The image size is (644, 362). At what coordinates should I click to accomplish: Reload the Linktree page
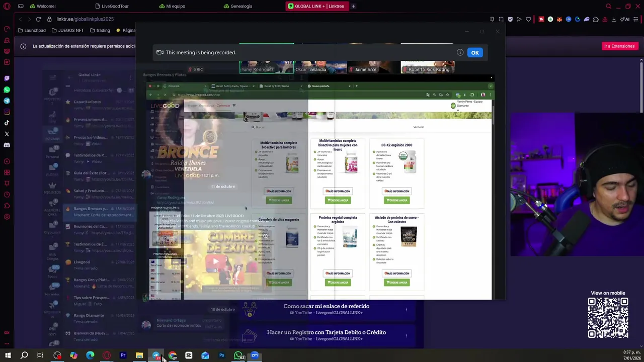(38, 19)
